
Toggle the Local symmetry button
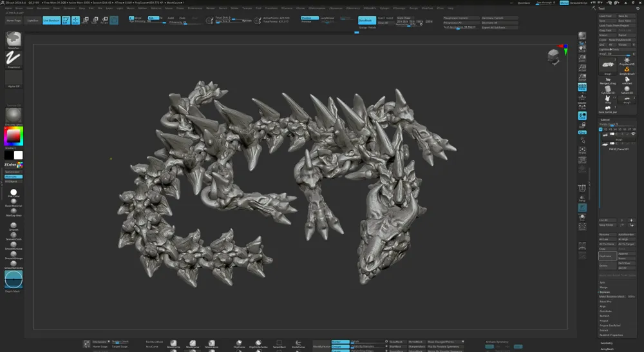[x=582, y=116]
